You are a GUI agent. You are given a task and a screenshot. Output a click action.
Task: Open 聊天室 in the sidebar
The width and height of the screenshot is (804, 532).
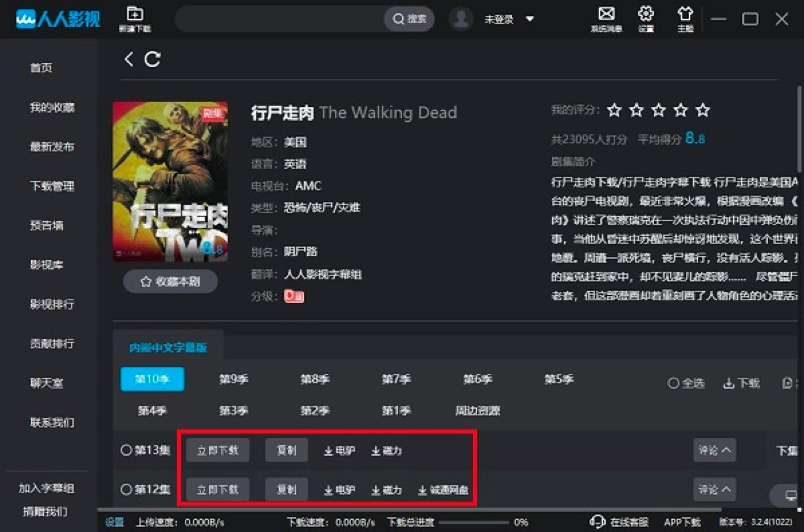tap(46, 383)
